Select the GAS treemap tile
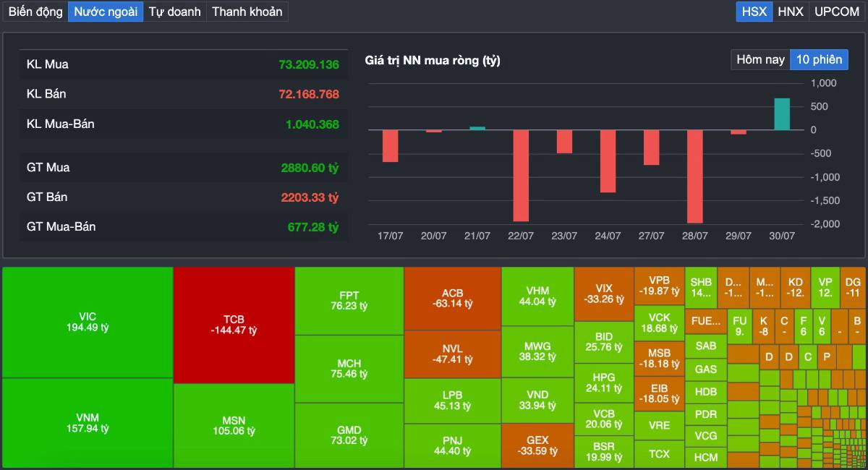 tap(706, 369)
